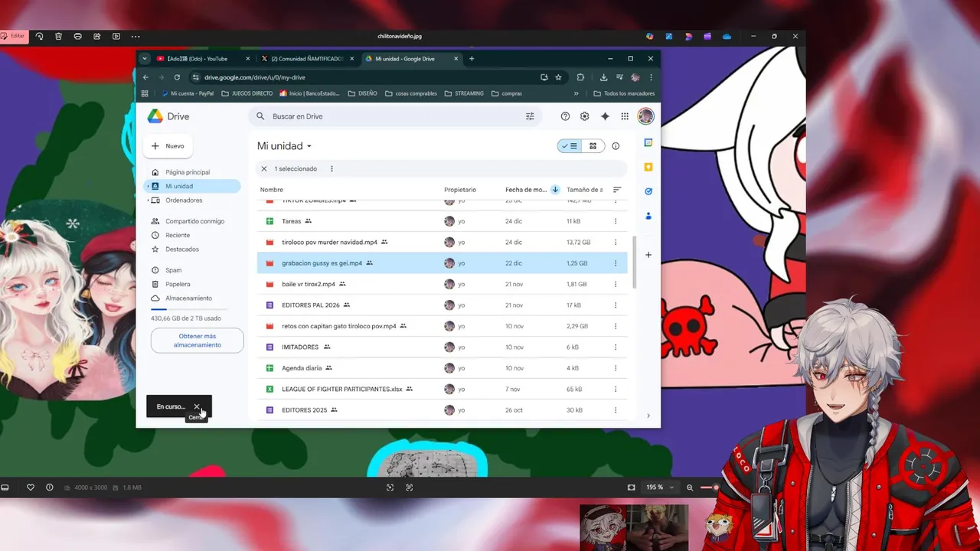
Task: Open the Chrome extensions puzzle icon
Action: (x=580, y=77)
